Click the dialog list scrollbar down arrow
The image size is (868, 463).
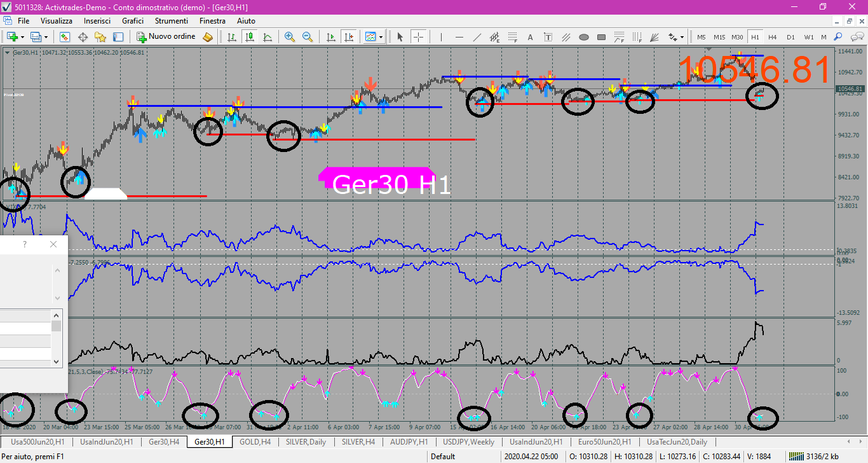pos(57,361)
